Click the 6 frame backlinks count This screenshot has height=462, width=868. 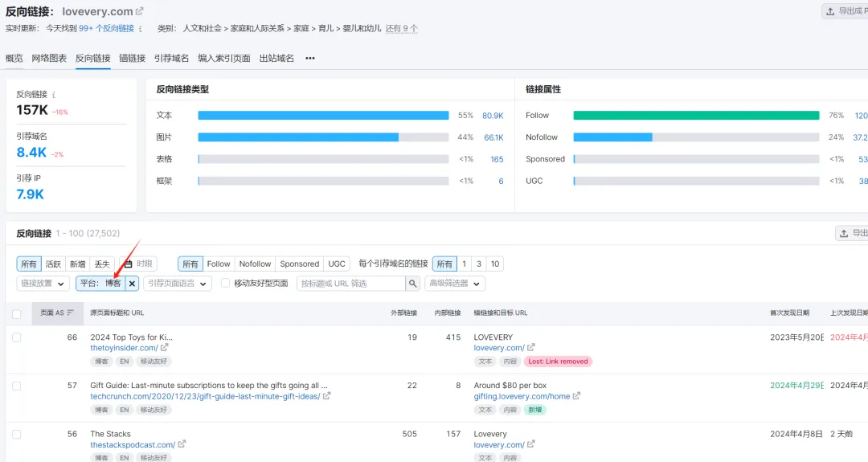pos(501,181)
